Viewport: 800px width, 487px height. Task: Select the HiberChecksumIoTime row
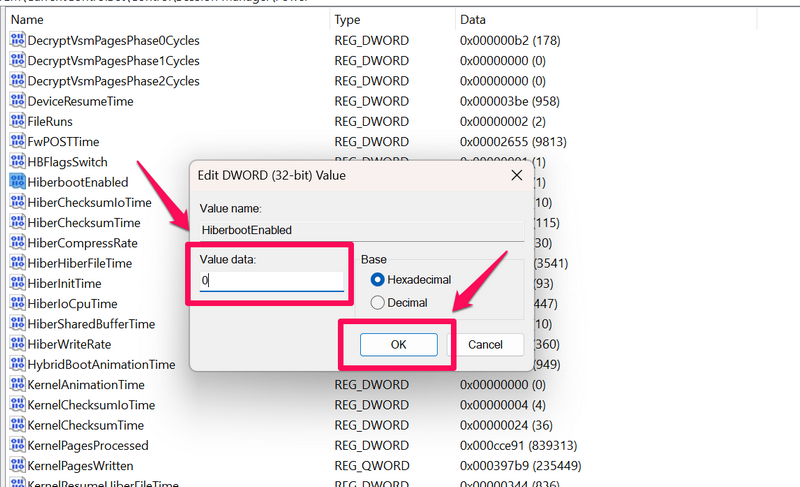(x=90, y=202)
